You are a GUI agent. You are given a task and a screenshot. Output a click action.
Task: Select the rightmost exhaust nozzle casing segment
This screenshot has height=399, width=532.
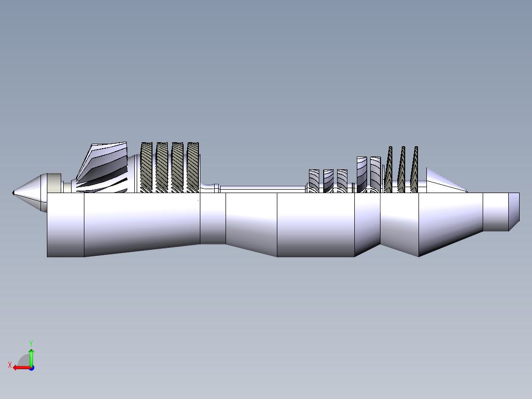point(514,212)
